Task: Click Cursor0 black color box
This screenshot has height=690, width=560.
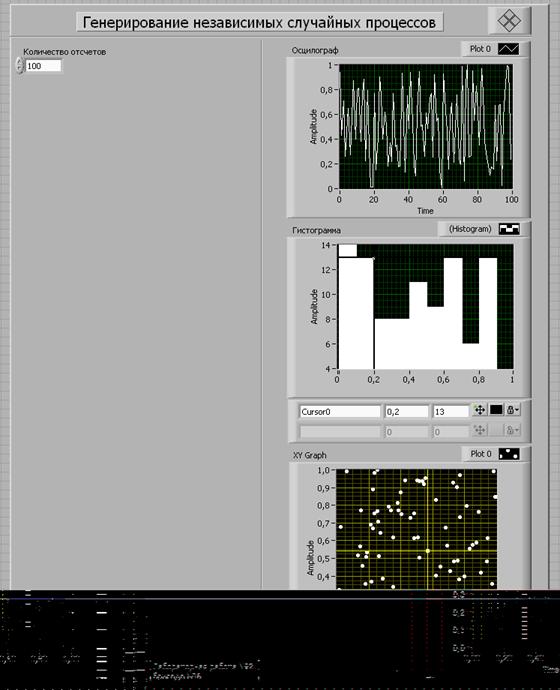Action: click(x=496, y=410)
